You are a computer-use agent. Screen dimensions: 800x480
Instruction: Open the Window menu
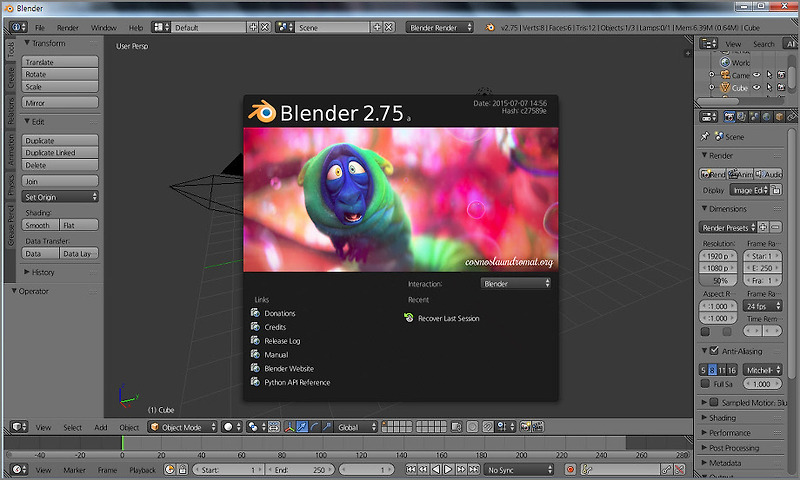104,28
